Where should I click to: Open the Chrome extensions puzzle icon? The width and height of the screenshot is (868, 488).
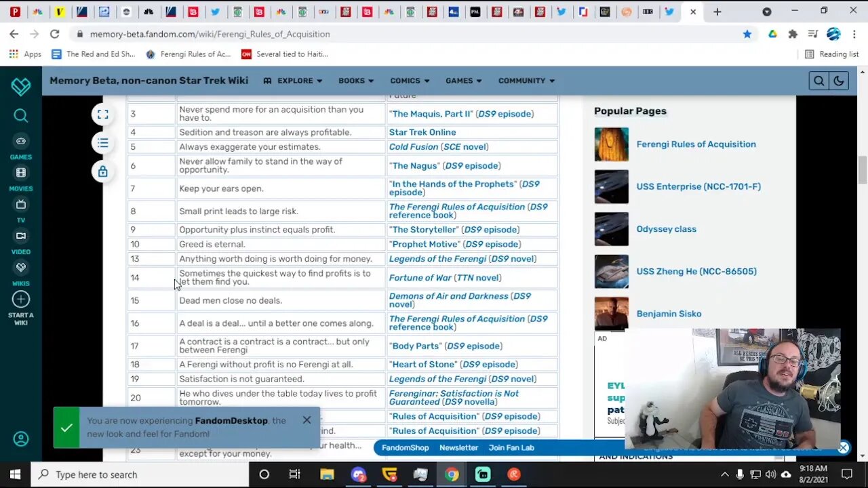[x=793, y=34]
